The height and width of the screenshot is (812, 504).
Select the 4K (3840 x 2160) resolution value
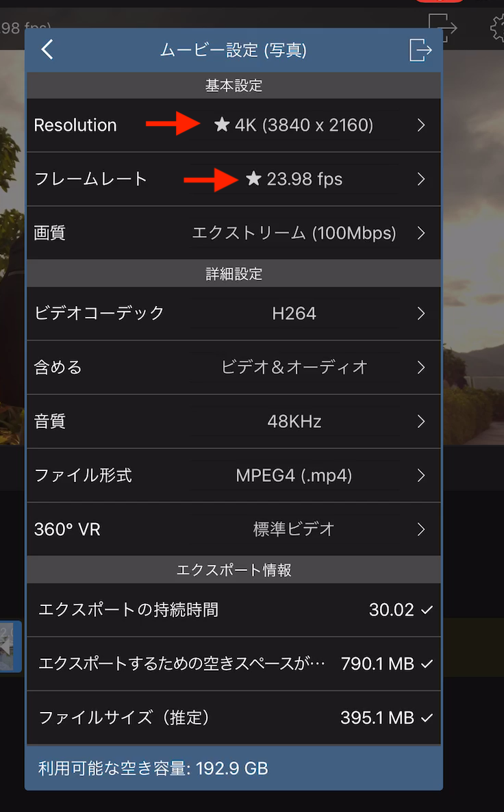pos(304,125)
